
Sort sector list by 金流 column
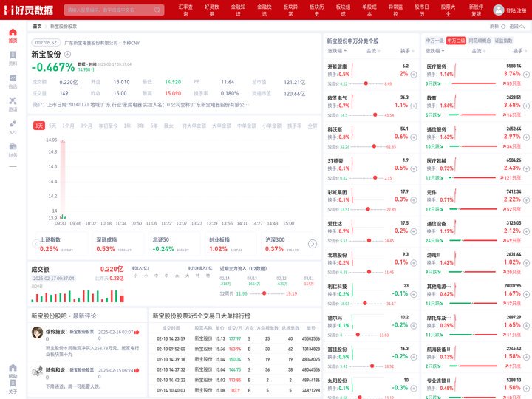point(478,51)
